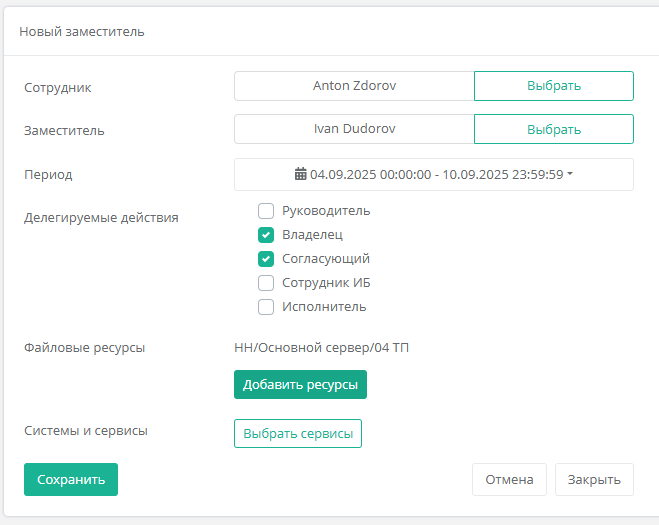Screen dimensions: 659x525
Task: Click the Системы и сервисы label
Action: (86, 431)
